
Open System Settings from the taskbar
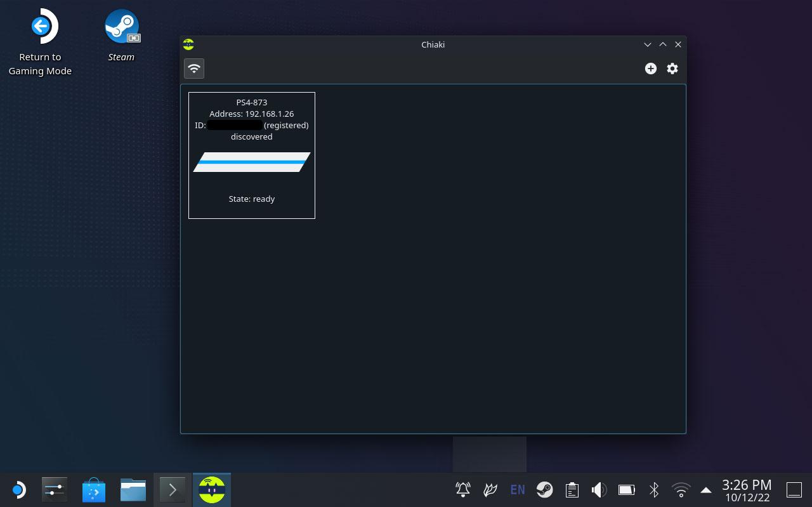tap(55, 490)
